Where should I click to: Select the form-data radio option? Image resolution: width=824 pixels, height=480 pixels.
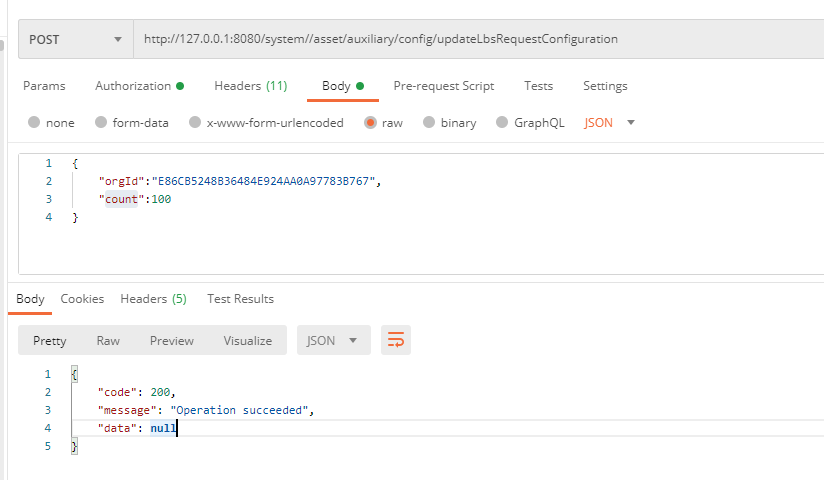(x=101, y=123)
